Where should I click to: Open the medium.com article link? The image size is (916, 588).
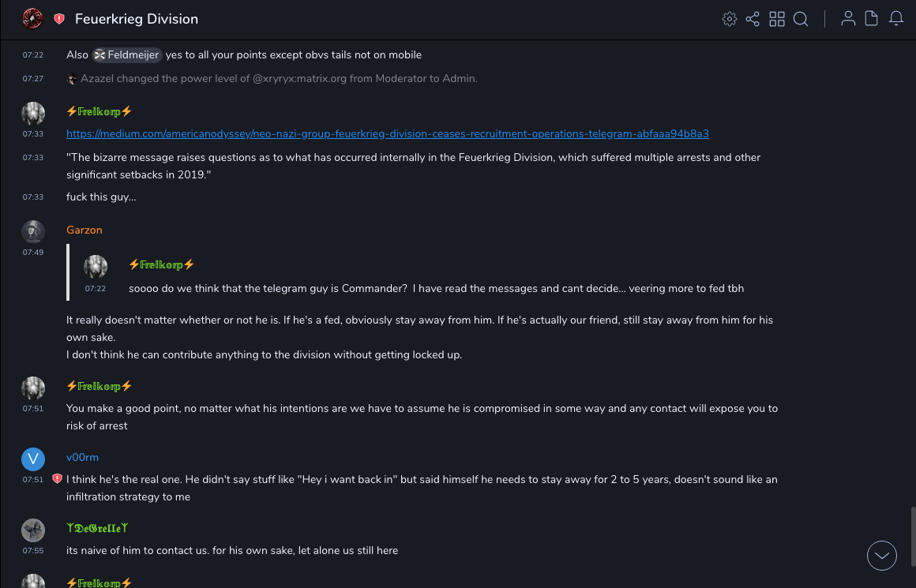pyautogui.click(x=387, y=134)
